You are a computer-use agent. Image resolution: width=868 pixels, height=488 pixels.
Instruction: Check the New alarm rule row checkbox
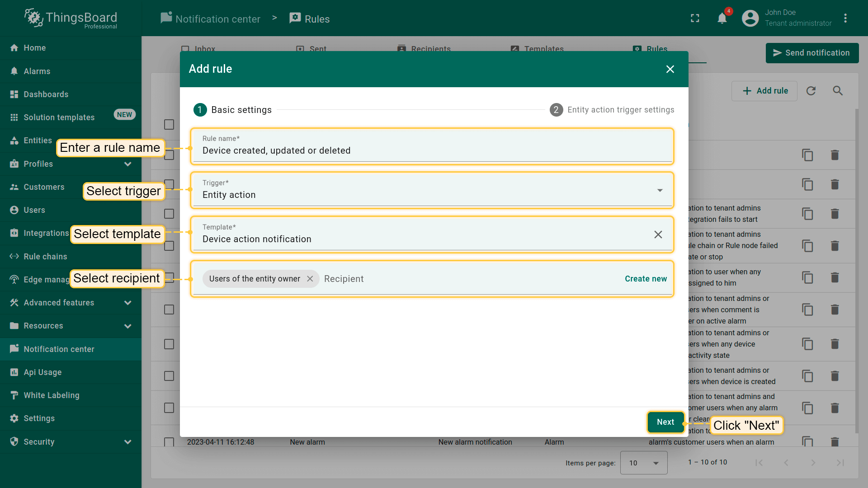pos(169,441)
